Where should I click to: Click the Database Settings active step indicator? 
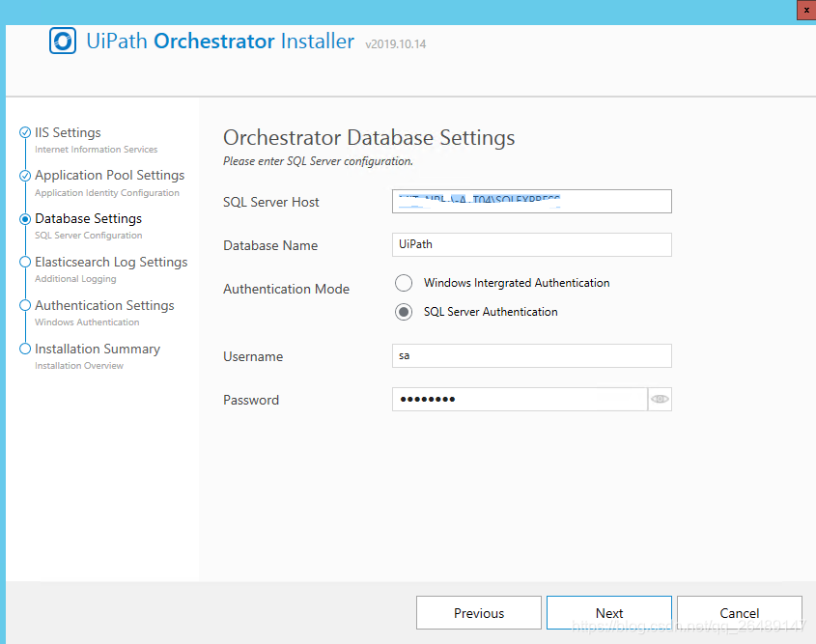(25, 219)
